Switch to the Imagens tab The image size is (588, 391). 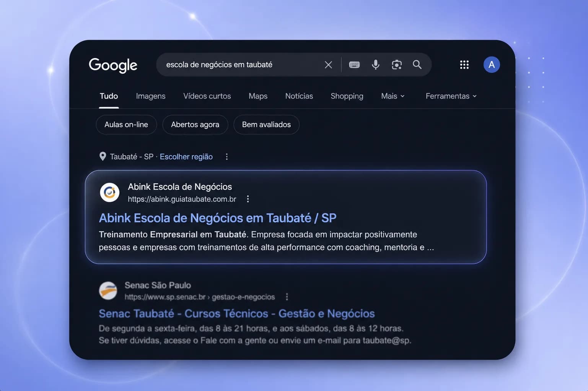tap(151, 96)
